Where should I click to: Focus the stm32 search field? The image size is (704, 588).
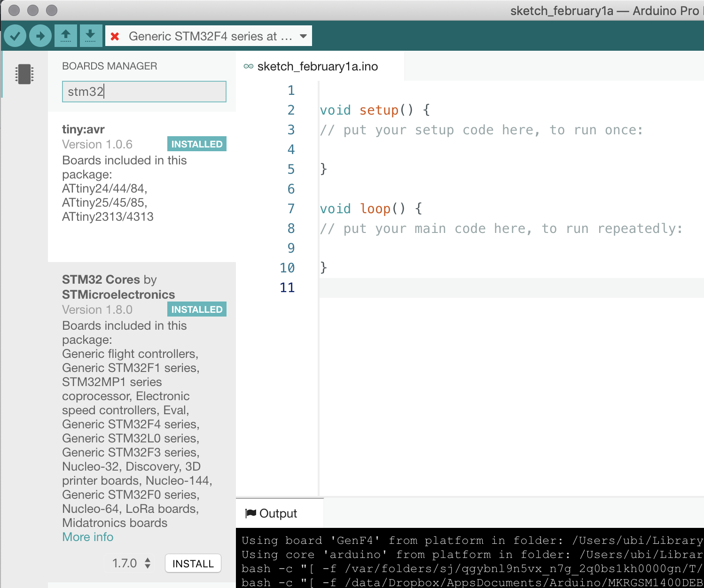click(144, 92)
